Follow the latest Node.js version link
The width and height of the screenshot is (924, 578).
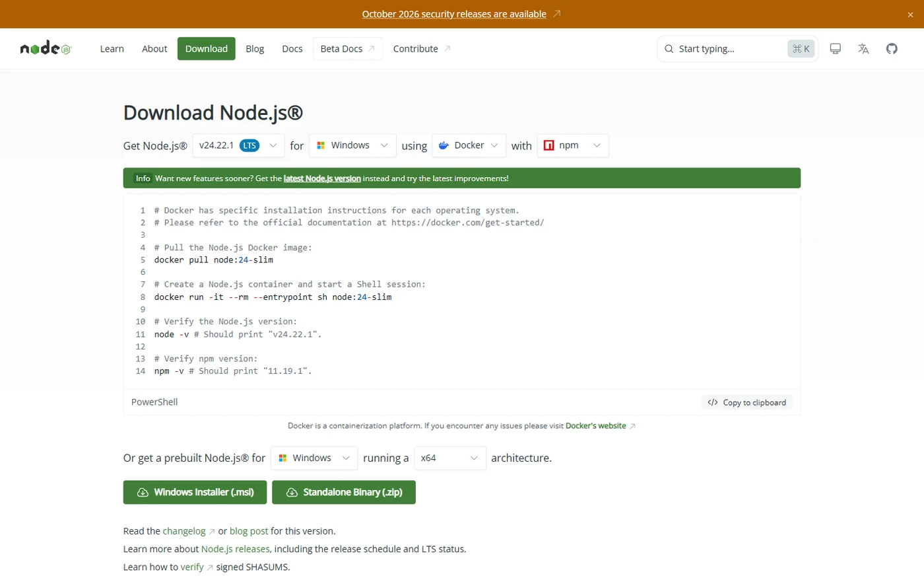coord(322,178)
